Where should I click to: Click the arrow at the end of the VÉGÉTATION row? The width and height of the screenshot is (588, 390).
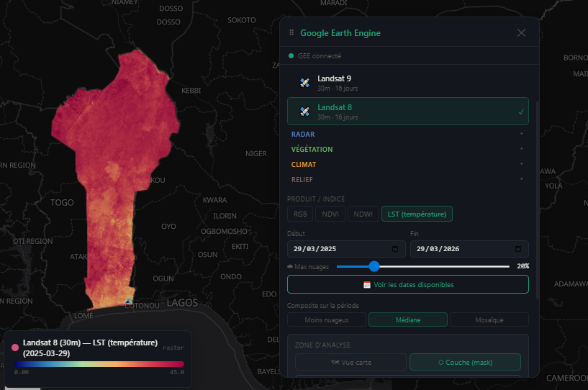(x=522, y=148)
